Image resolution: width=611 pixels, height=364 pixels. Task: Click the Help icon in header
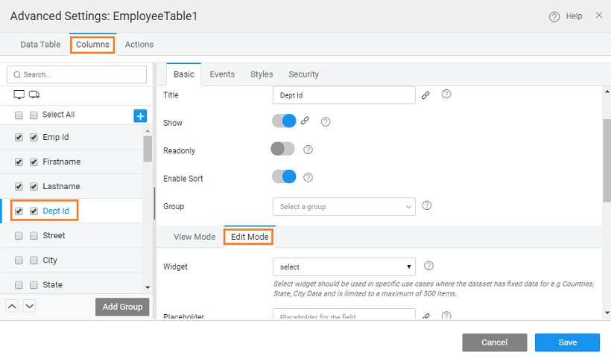tap(554, 16)
